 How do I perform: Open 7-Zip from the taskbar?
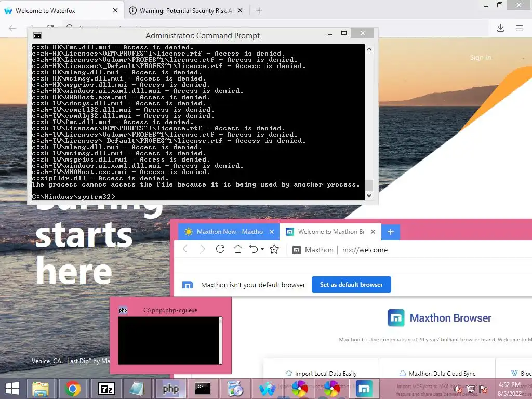pyautogui.click(x=106, y=389)
